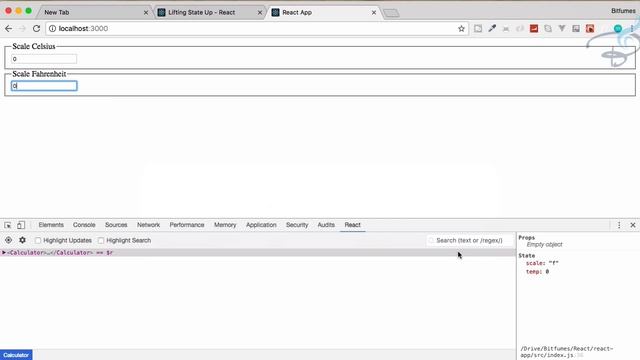Image resolution: width=640 pixels, height=360 pixels.
Task: Enable the Highlight Search checkbox
Action: [101, 240]
